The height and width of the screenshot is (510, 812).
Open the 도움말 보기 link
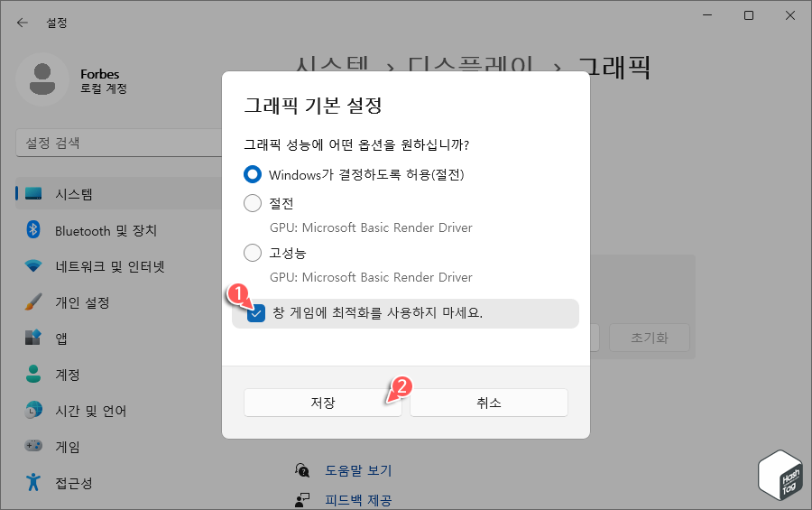[358, 470]
